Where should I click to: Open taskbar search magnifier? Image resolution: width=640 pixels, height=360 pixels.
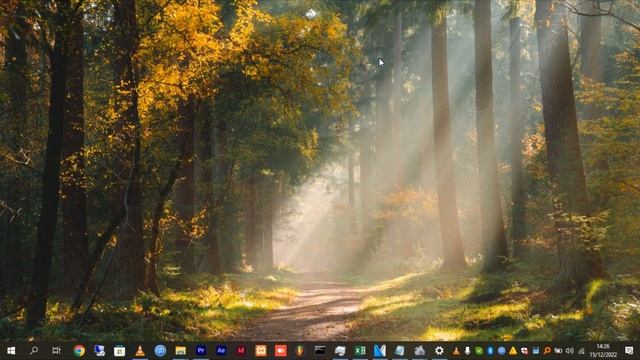coord(34,351)
